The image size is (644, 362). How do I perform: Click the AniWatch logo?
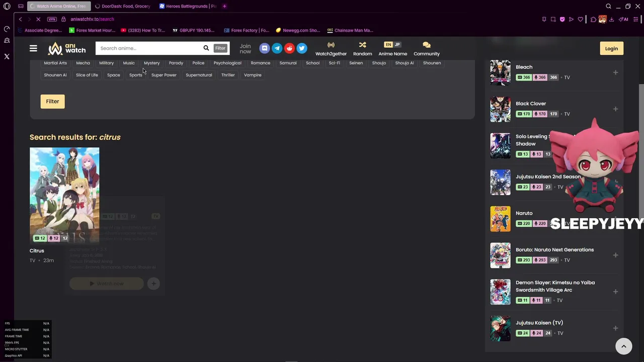(x=67, y=48)
